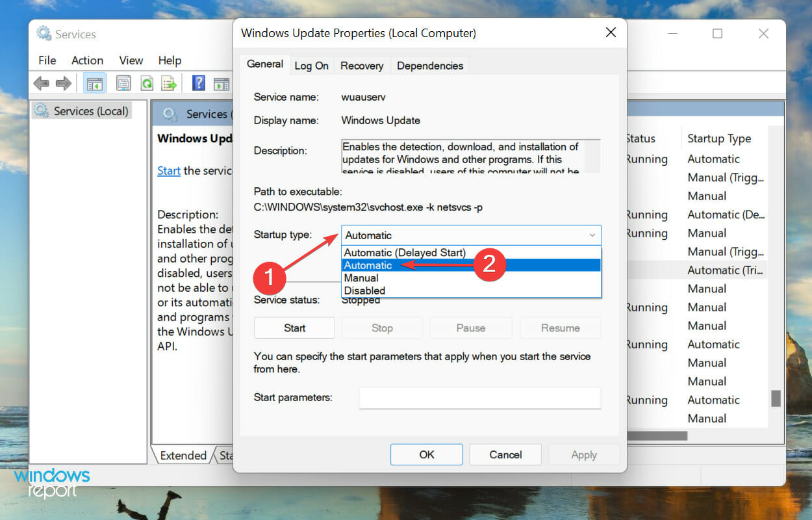Click the 'wuauserv' service name text
Viewport: 812px width, 520px height.
click(362, 97)
